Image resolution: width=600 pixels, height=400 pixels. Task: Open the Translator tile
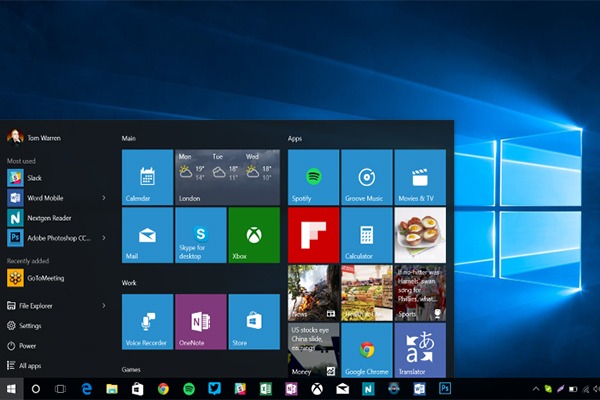[x=420, y=350]
